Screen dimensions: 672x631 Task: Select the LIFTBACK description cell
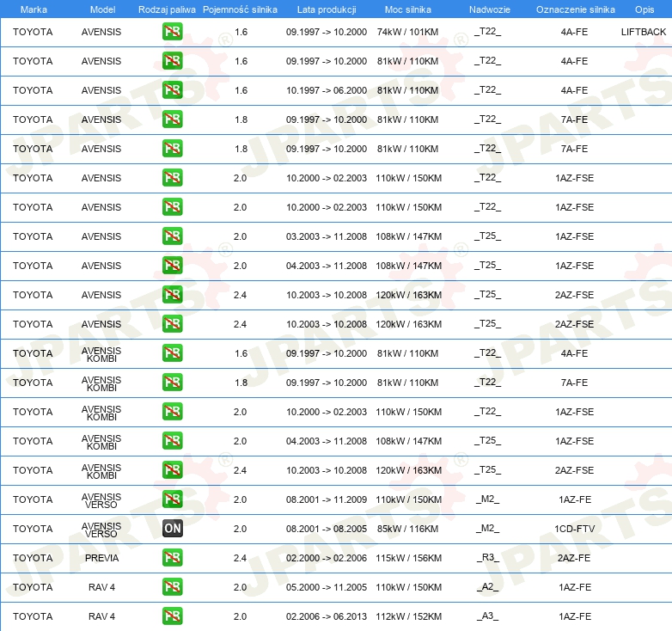pyautogui.click(x=643, y=32)
